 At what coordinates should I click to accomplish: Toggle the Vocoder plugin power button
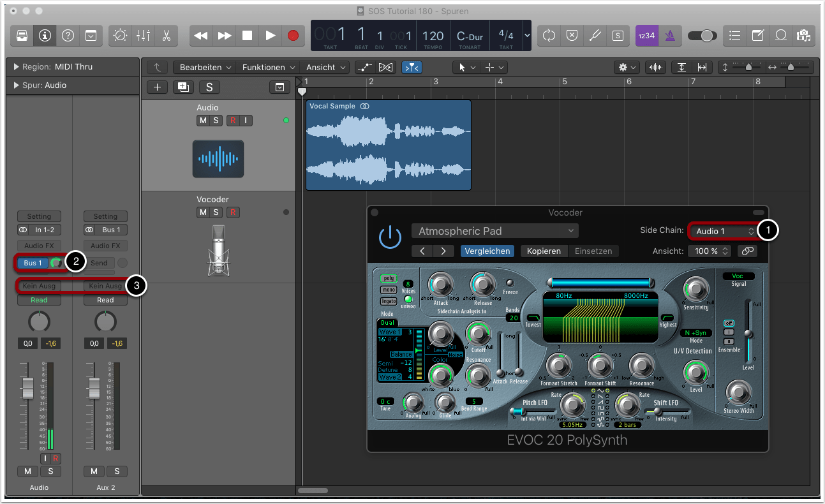[x=390, y=237]
